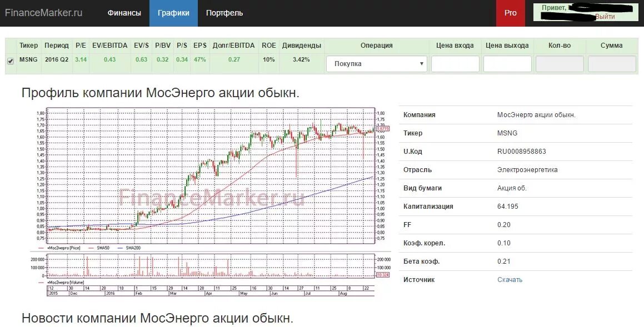644x327 pixels.
Task: Click the Долг/EBITDA column header
Action: point(234,45)
